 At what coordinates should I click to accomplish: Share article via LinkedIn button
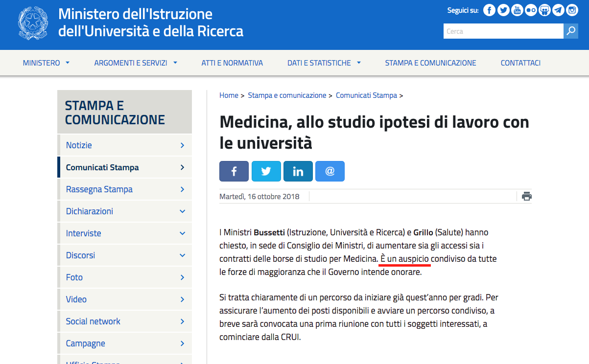pyautogui.click(x=298, y=171)
